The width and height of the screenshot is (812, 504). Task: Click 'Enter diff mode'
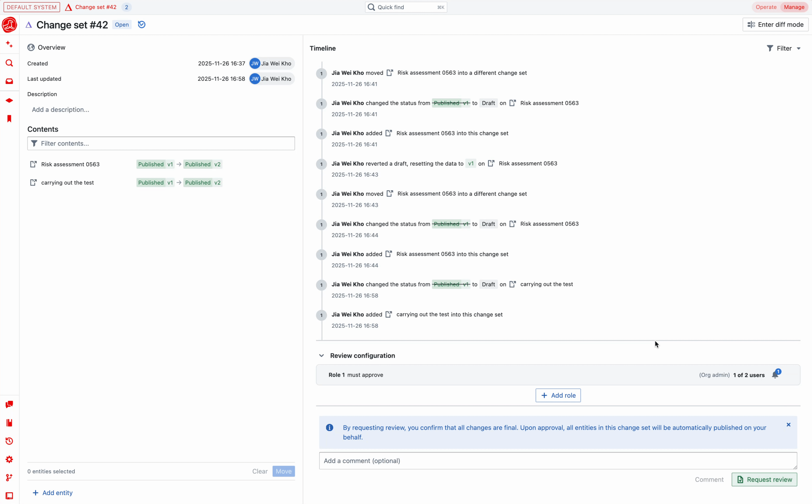tap(775, 24)
